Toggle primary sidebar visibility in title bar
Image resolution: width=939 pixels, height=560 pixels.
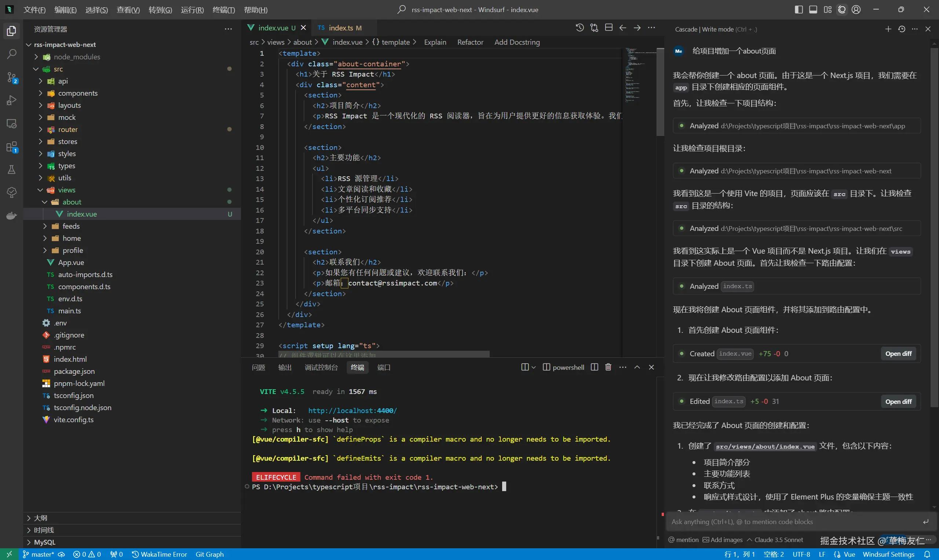click(x=799, y=10)
